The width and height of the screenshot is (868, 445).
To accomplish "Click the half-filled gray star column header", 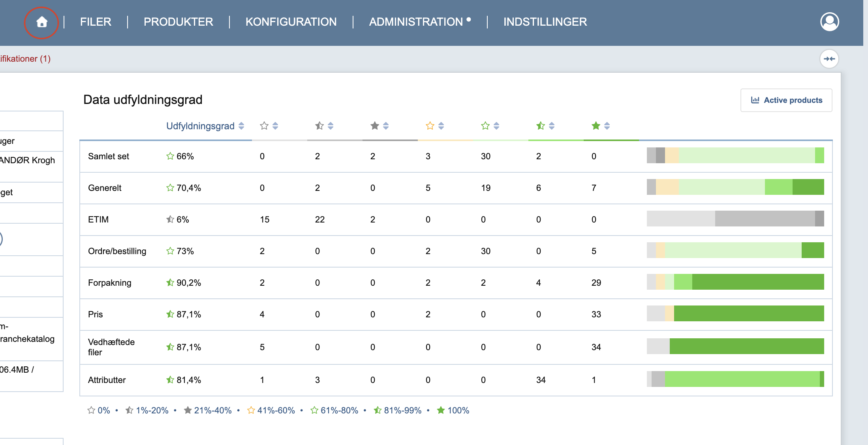I will (319, 126).
